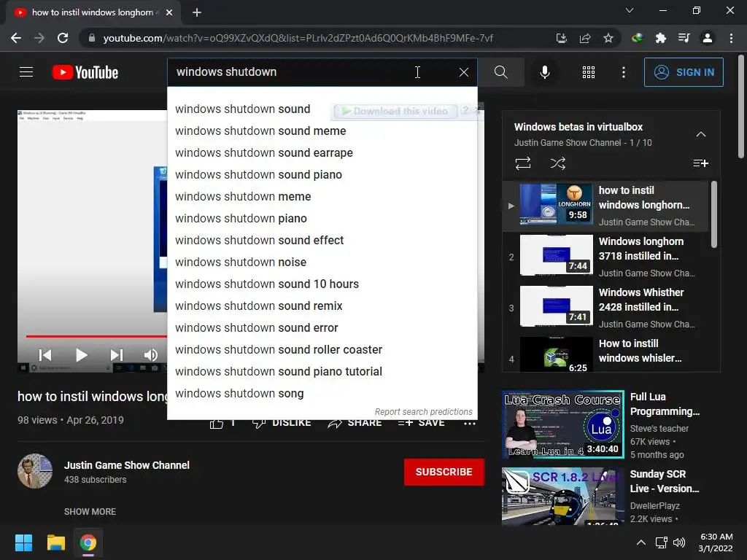747x560 pixels.
Task: Open playlist item how to instil windows longhorn
Action: pyautogui.click(x=605, y=206)
